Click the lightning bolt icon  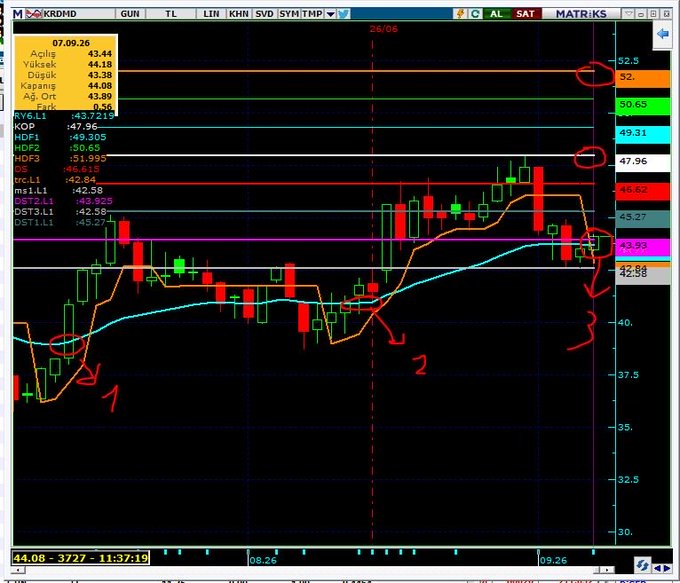[460, 14]
